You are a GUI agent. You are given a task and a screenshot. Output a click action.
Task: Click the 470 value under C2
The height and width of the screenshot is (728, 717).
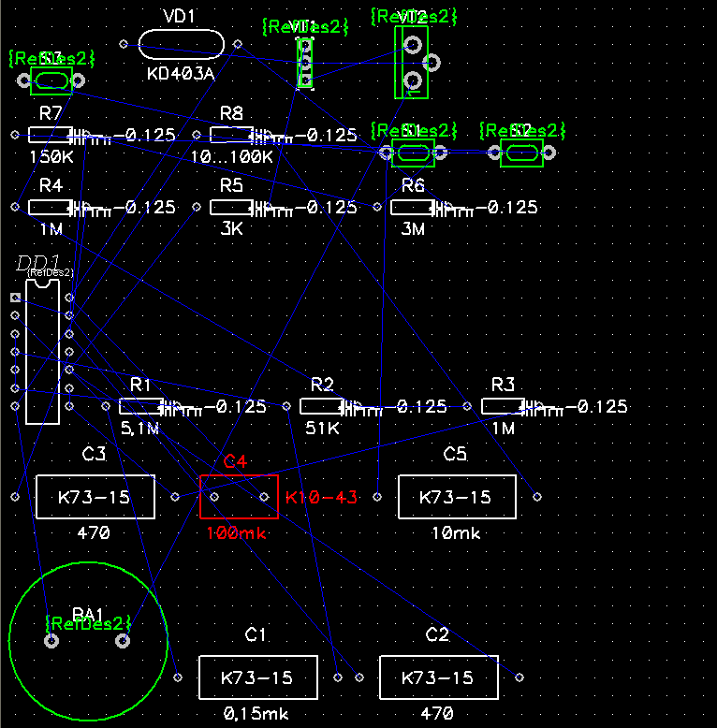(437, 714)
